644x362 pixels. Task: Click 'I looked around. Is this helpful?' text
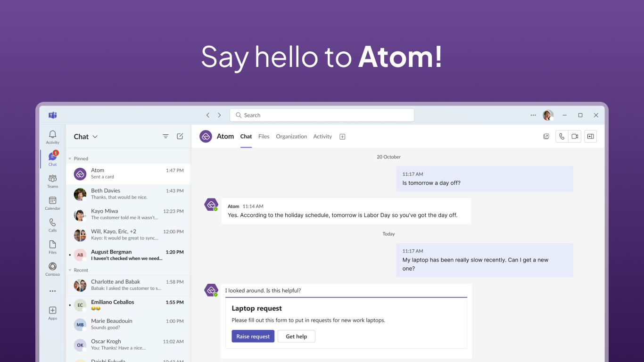pyautogui.click(x=263, y=290)
